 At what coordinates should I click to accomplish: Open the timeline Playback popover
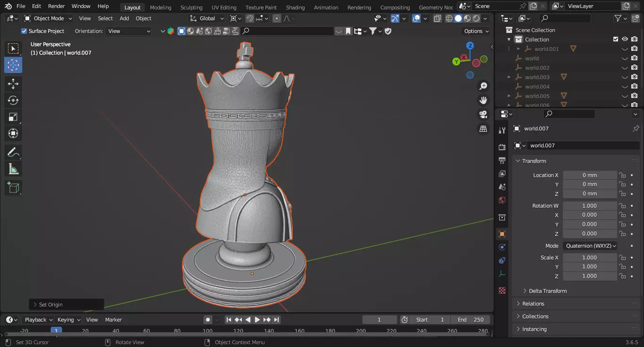[39, 320]
